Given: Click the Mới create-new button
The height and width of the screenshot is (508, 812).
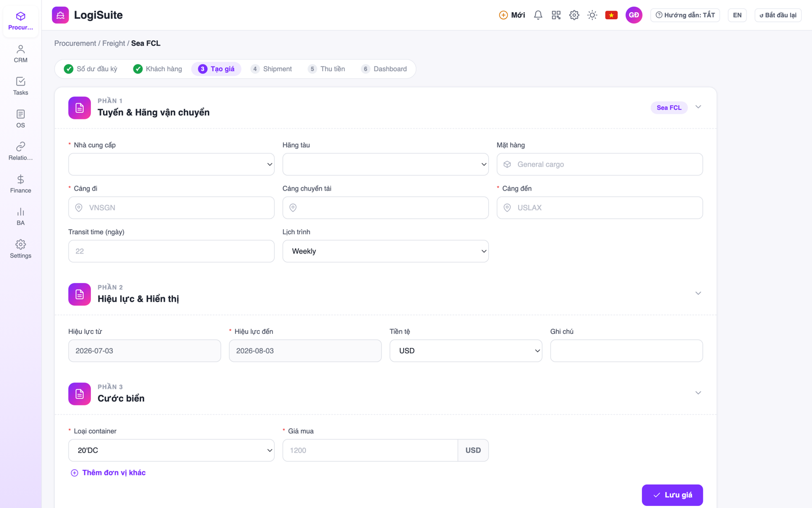Looking at the screenshot, I should tap(512, 15).
